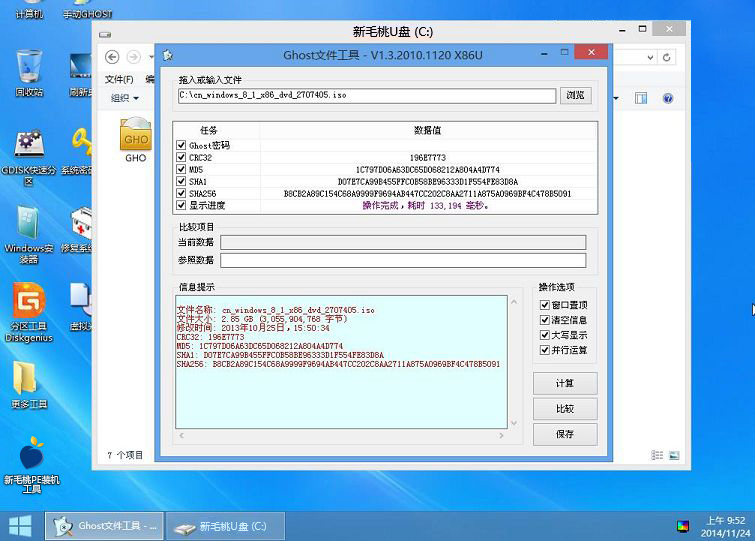Click the drive icon in Explorer title bar
The image size is (755, 541).
pos(105,34)
